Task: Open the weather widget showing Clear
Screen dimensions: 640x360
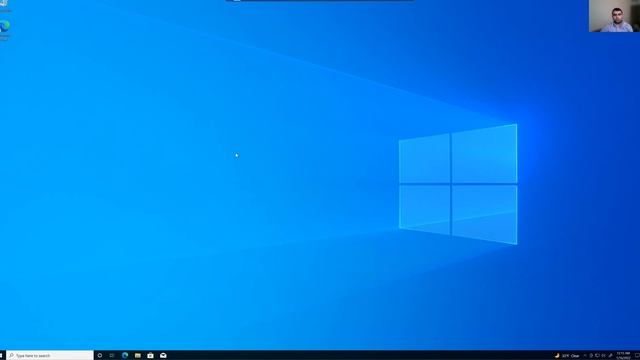Action: coord(567,356)
